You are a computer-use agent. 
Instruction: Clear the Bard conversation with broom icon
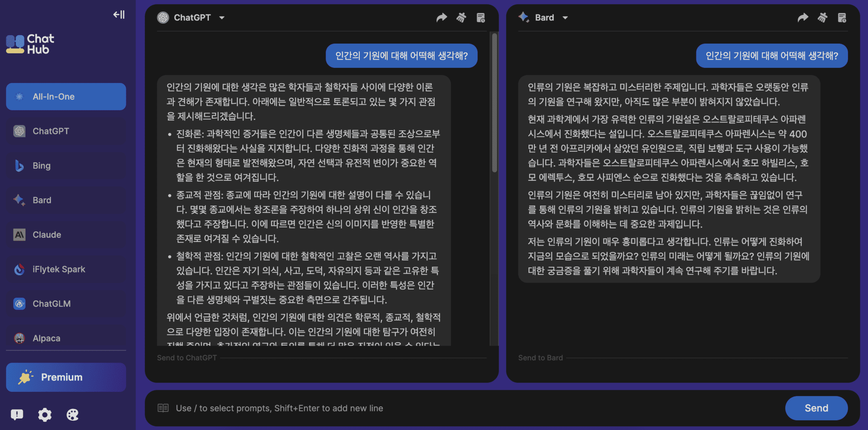(x=822, y=17)
